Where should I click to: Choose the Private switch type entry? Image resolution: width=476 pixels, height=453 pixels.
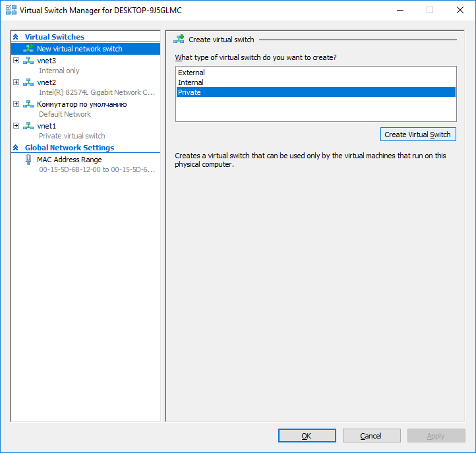tap(316, 92)
